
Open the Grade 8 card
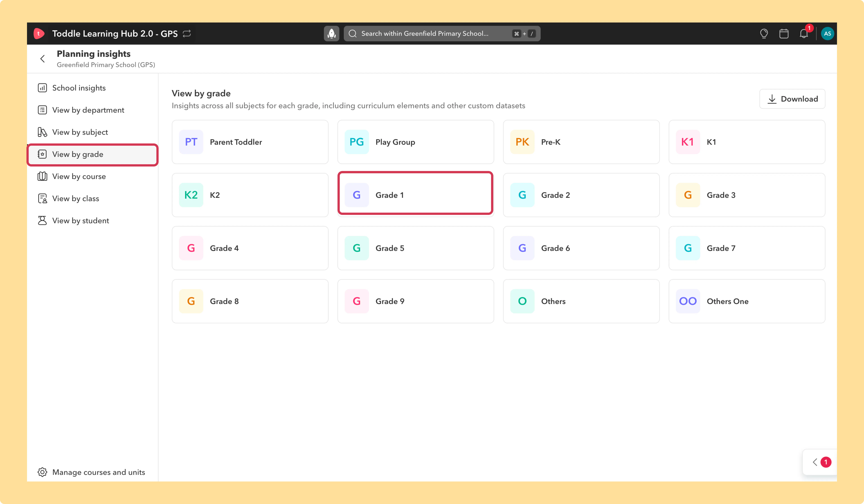[x=250, y=301]
